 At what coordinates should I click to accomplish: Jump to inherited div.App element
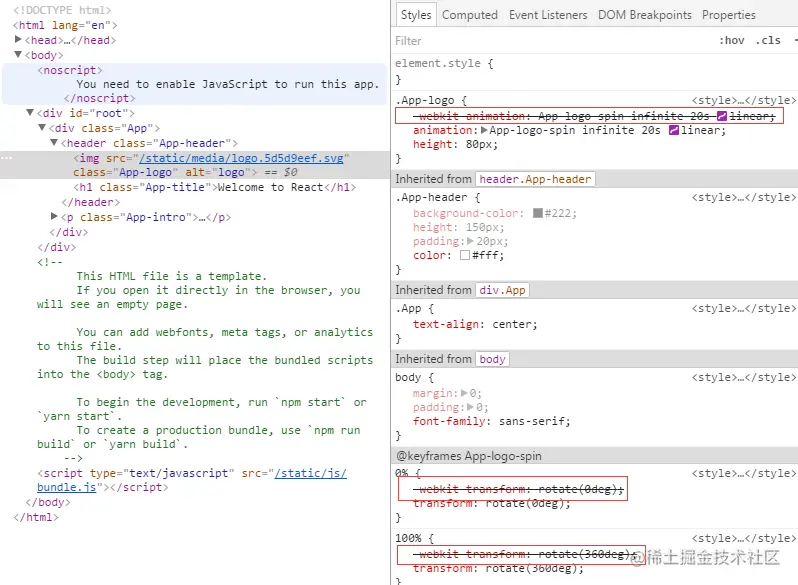pyautogui.click(x=502, y=290)
